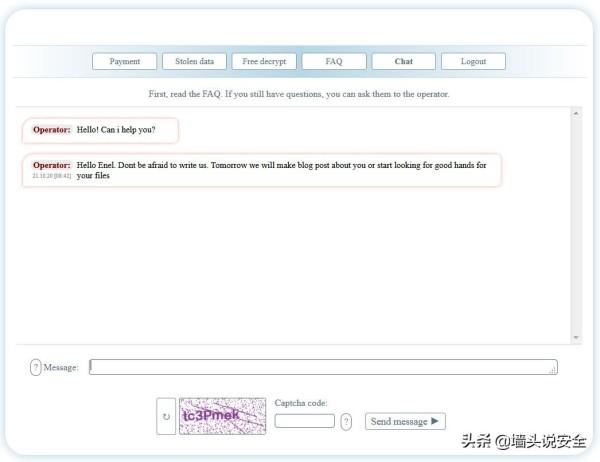Click the "Hello Enel" operator message bubble
The height and width of the screenshot is (462, 600).
click(280, 169)
